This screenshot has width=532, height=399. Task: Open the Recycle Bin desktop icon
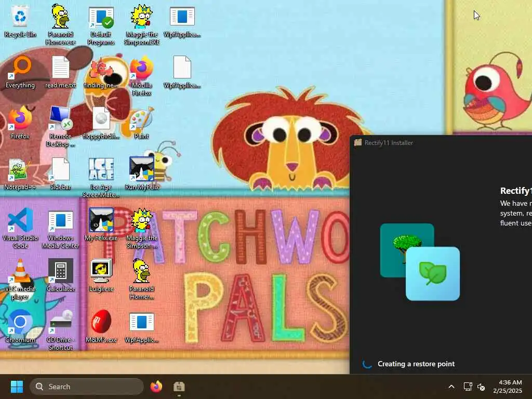(20, 21)
